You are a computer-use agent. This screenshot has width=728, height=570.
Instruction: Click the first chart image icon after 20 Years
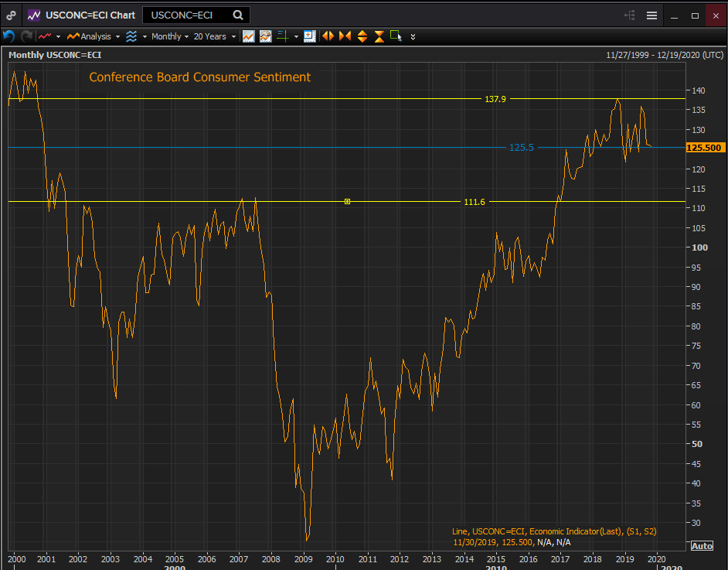click(248, 36)
